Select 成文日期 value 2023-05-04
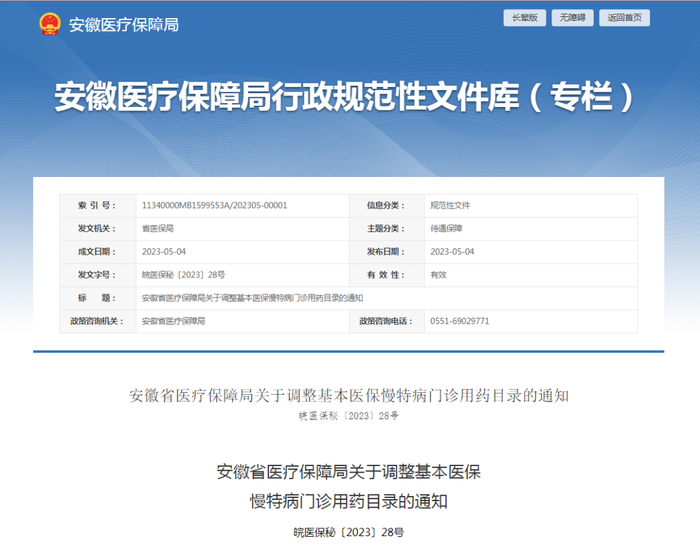 coord(164,252)
